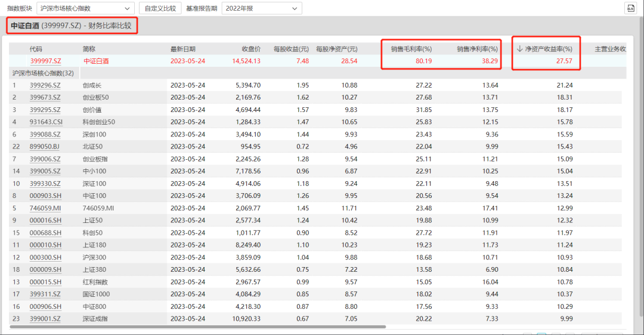Sort by 销售净利率(%) column header
The image size is (644, 335).
pyautogui.click(x=477, y=49)
